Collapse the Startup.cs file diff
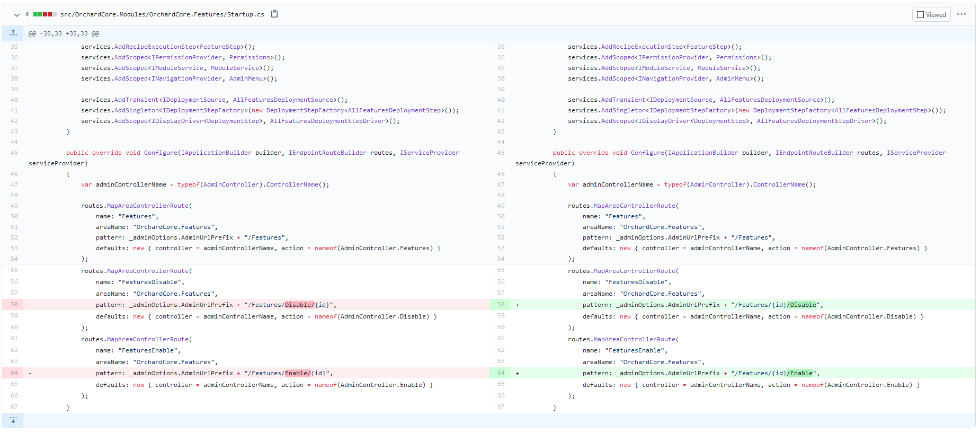This screenshot has height=433, width=980. 17,15
